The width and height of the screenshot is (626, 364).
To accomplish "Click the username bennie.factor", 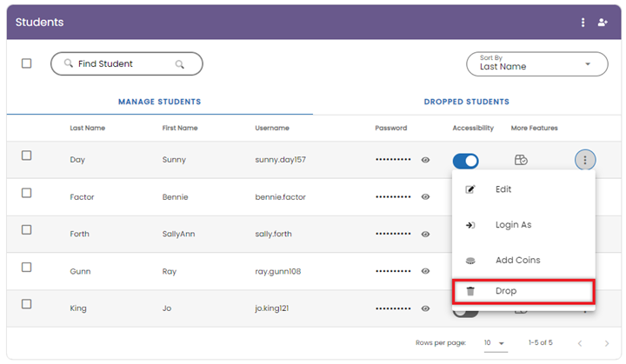I will click(280, 196).
